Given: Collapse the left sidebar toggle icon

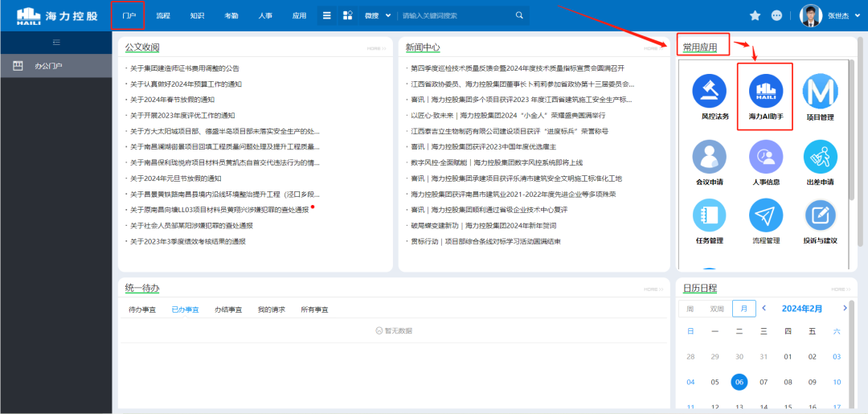Looking at the screenshot, I should point(56,42).
